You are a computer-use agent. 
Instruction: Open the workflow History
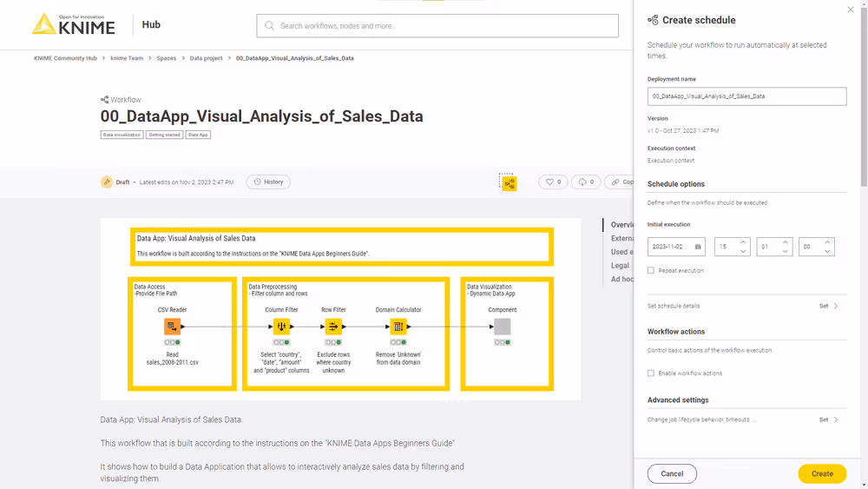(268, 182)
